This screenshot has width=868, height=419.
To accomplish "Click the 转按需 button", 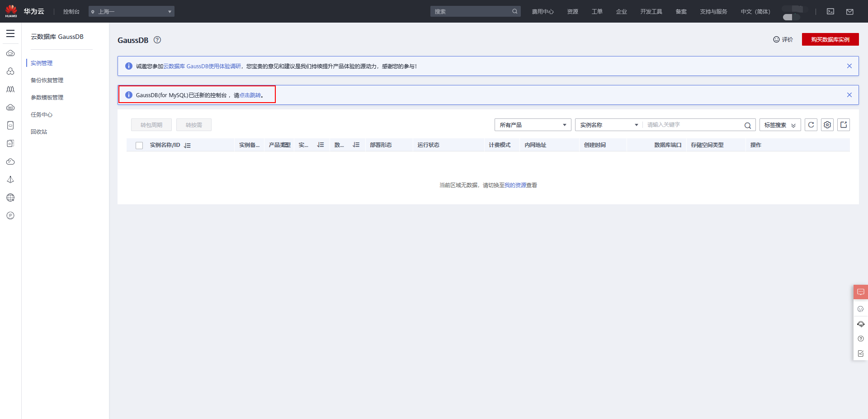I will click(194, 125).
